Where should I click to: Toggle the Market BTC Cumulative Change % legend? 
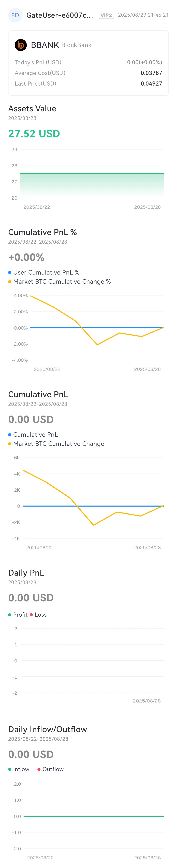click(60, 281)
